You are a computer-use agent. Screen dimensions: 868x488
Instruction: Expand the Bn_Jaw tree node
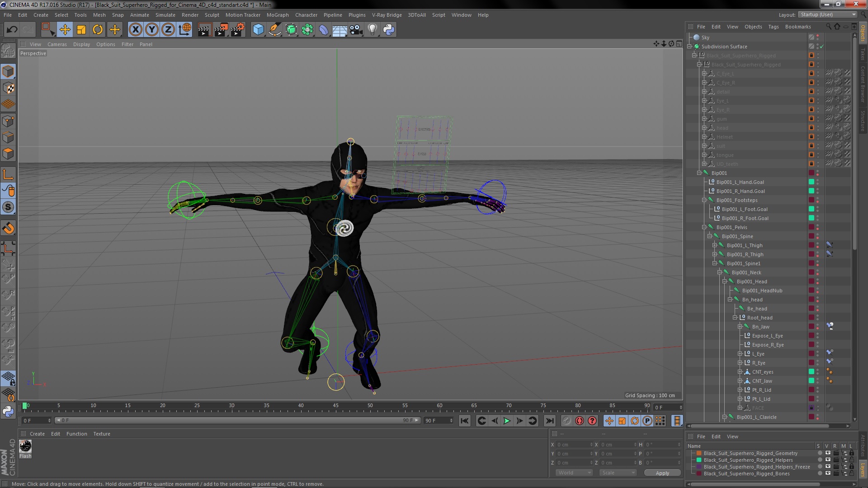coord(740,327)
